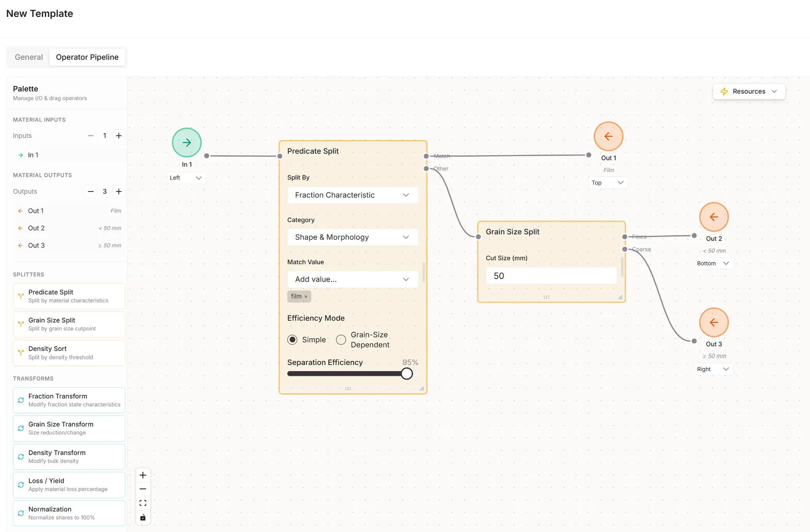
Task: Open the Category Shape & Morphology dropdown
Action: 352,237
